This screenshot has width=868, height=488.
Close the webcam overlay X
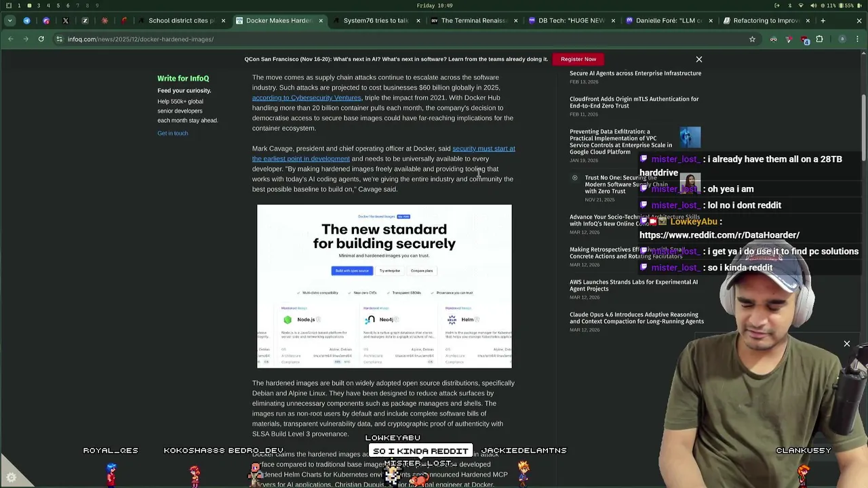[x=846, y=344]
